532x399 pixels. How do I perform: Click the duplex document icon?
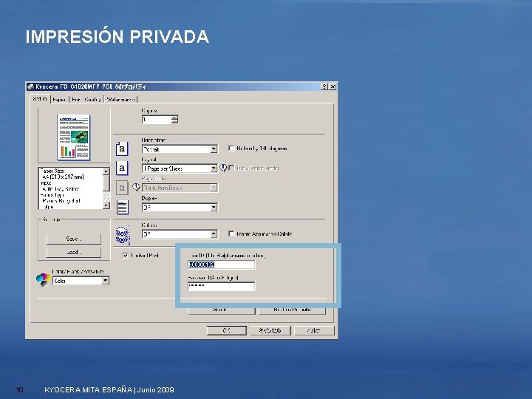tap(122, 207)
